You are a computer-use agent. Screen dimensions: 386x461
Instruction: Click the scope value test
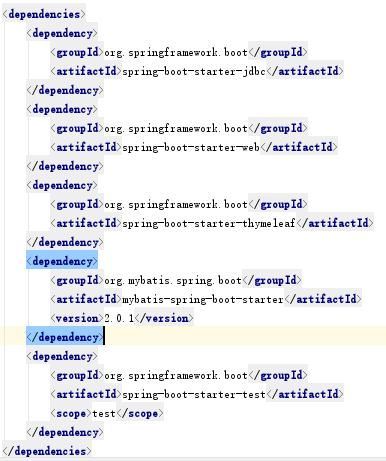[x=104, y=413]
